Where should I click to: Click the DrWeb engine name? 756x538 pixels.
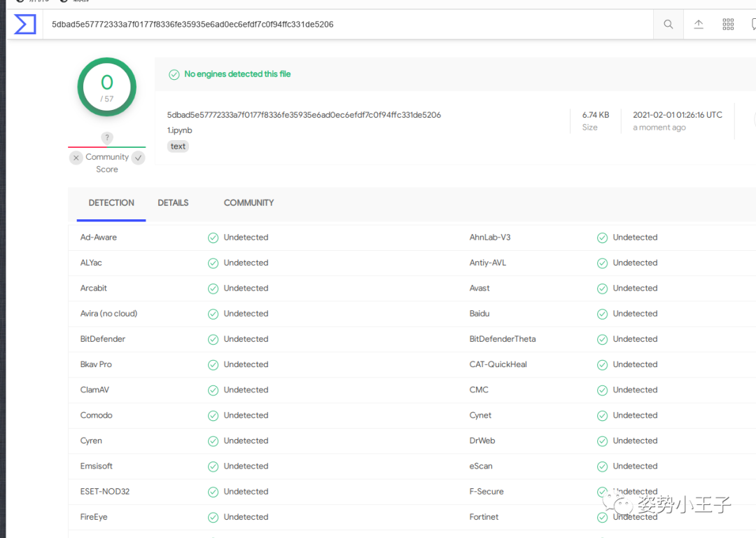pyautogui.click(x=482, y=441)
